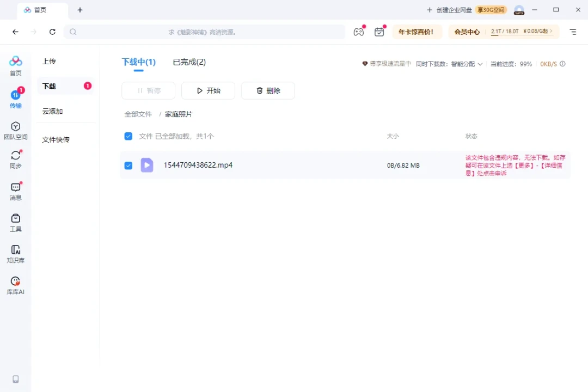This screenshot has height=392, width=588.
Task: Refresh the page with reload icon
Action: tap(52, 32)
